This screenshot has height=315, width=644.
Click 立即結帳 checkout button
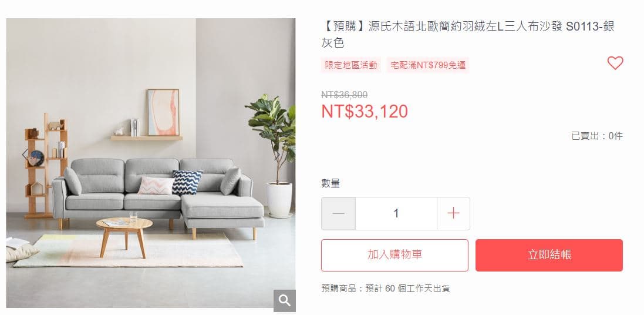(x=549, y=255)
